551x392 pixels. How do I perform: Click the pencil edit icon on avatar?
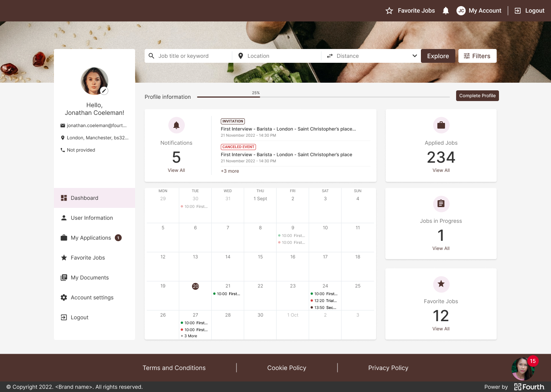[104, 91]
